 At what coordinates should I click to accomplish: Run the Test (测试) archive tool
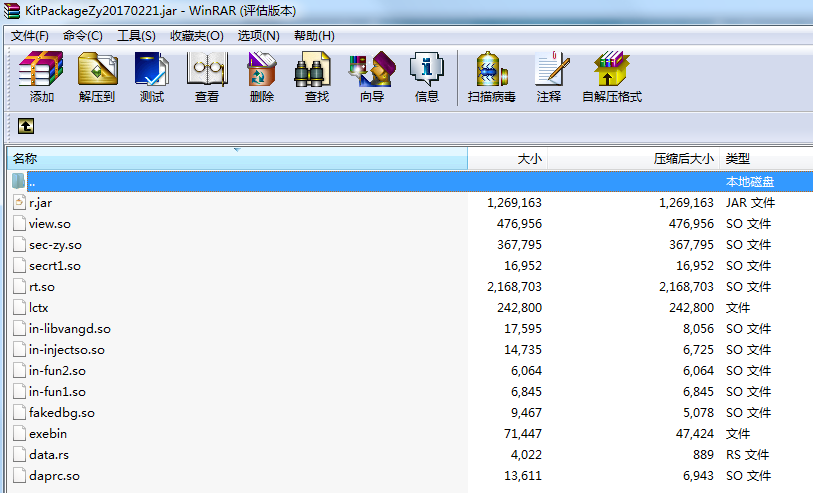coord(152,68)
